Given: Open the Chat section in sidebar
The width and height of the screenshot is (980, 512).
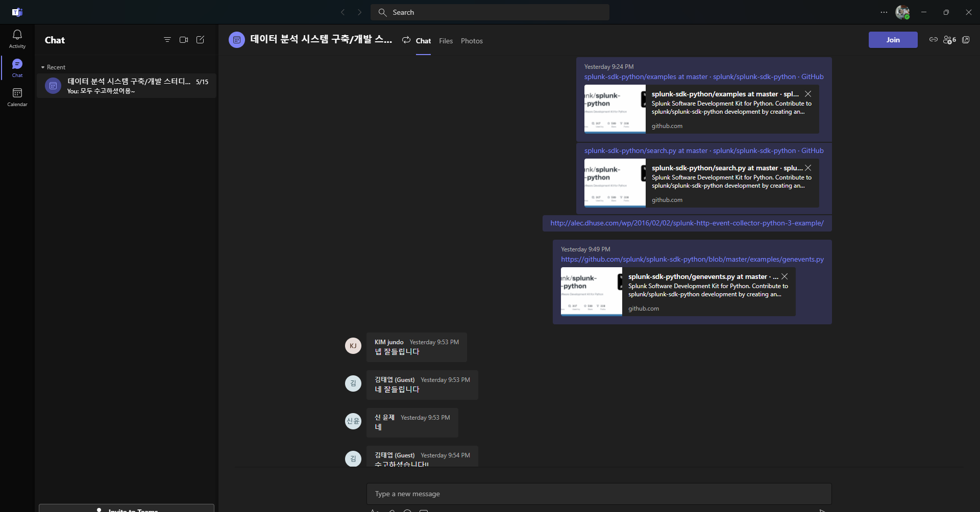Looking at the screenshot, I should click(x=17, y=68).
